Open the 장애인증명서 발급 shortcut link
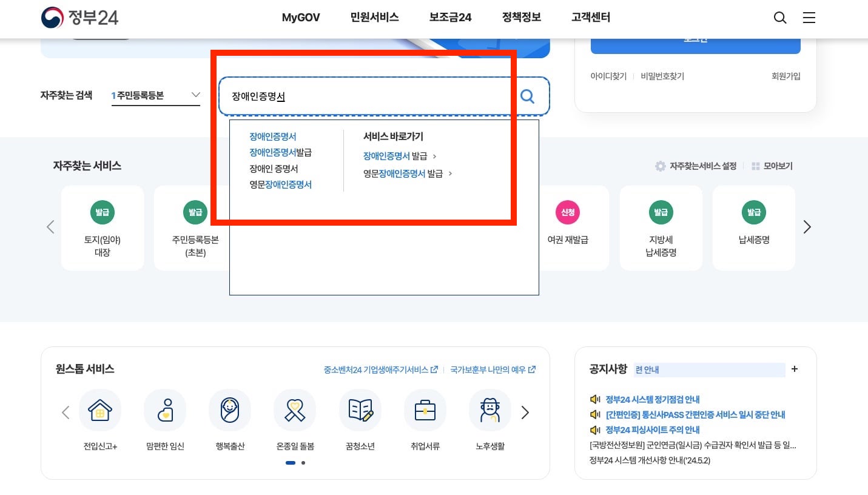This screenshot has width=868, height=495. [x=396, y=156]
